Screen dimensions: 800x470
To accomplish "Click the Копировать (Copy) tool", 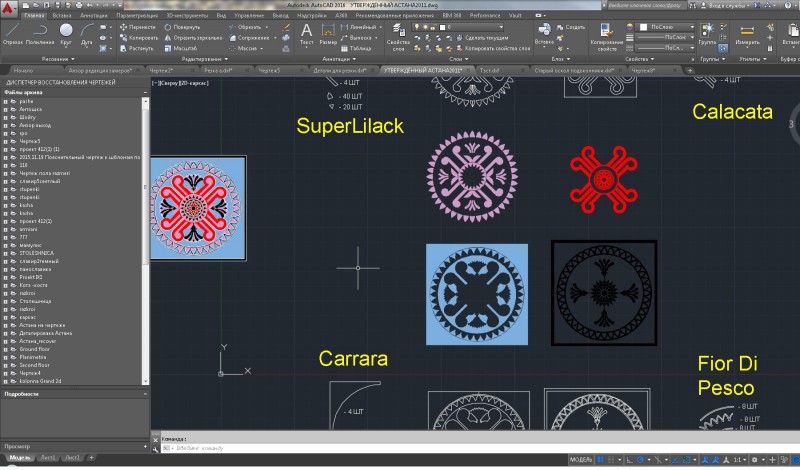I will [x=139, y=38].
